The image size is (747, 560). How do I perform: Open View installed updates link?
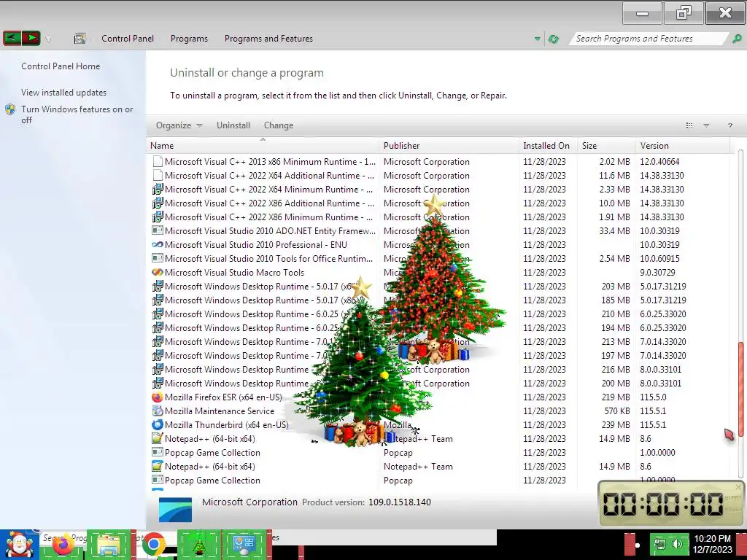point(64,93)
